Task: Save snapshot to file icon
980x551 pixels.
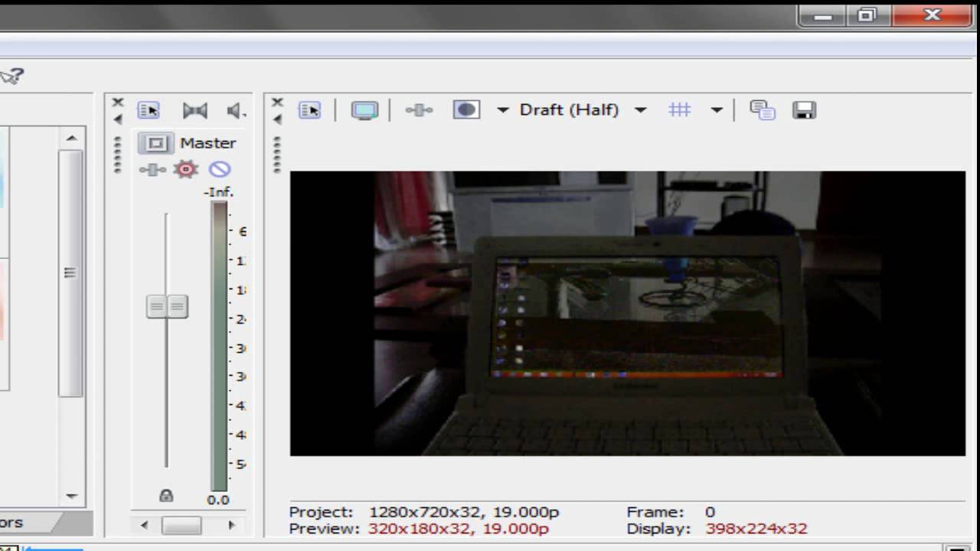Action: point(804,110)
